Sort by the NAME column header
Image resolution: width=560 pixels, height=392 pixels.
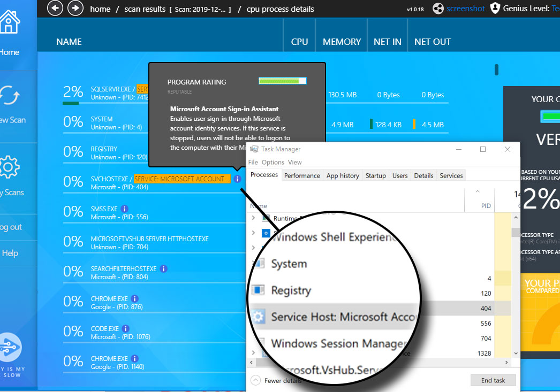(x=69, y=42)
